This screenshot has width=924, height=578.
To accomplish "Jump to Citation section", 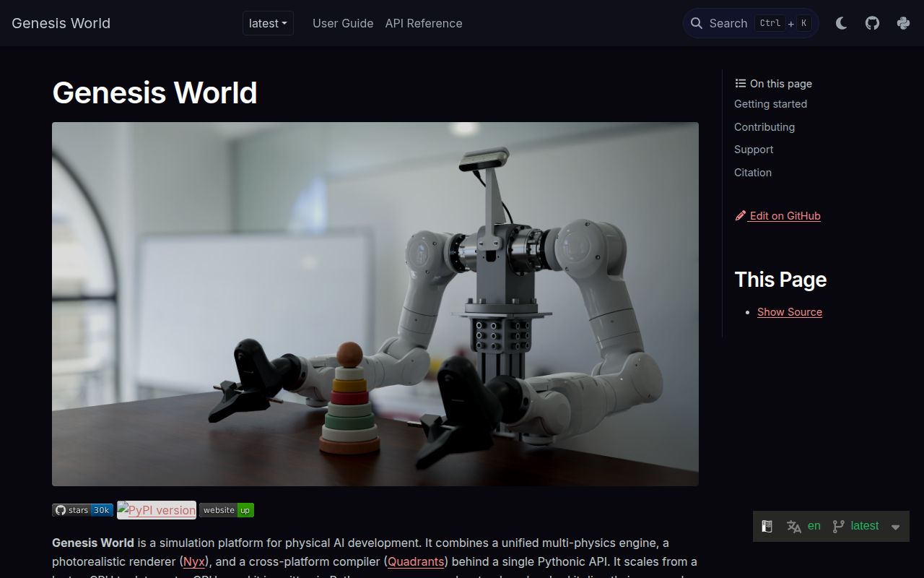I will click(753, 173).
